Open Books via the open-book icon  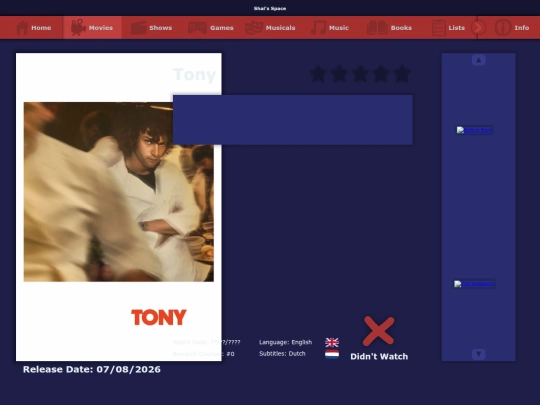coord(377,28)
